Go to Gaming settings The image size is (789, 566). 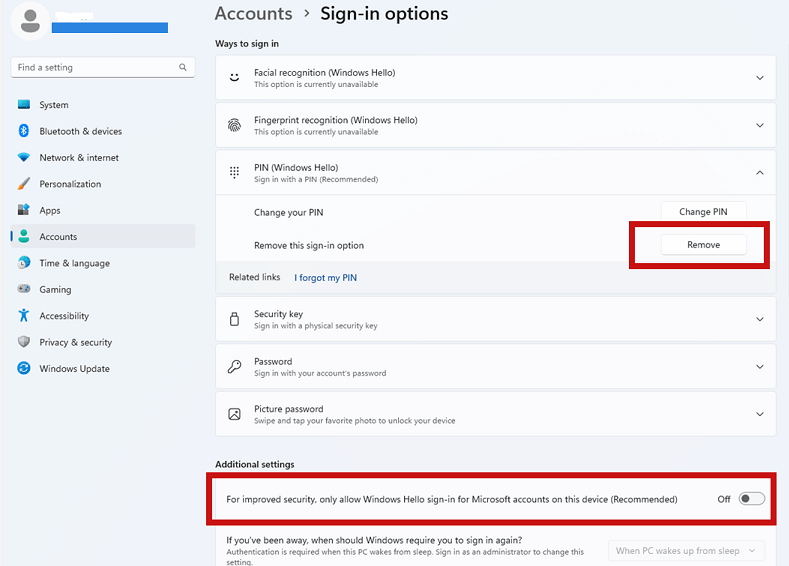click(103, 289)
